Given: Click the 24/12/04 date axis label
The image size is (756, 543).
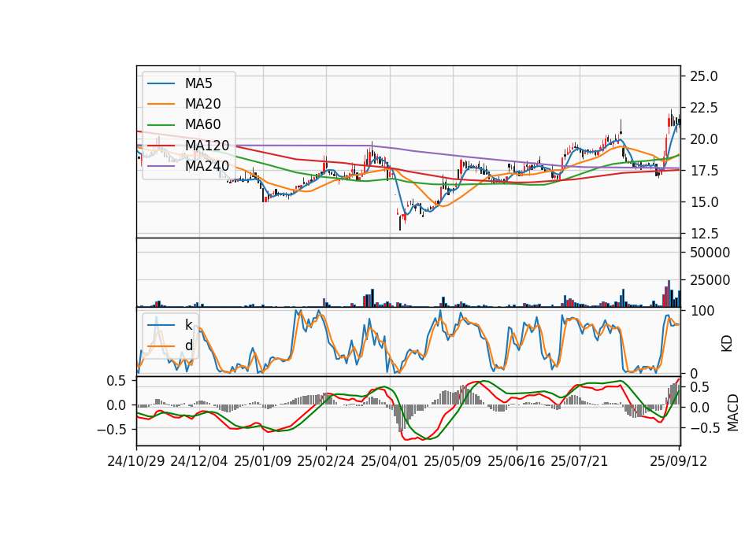Looking at the screenshot, I should 199,461.
